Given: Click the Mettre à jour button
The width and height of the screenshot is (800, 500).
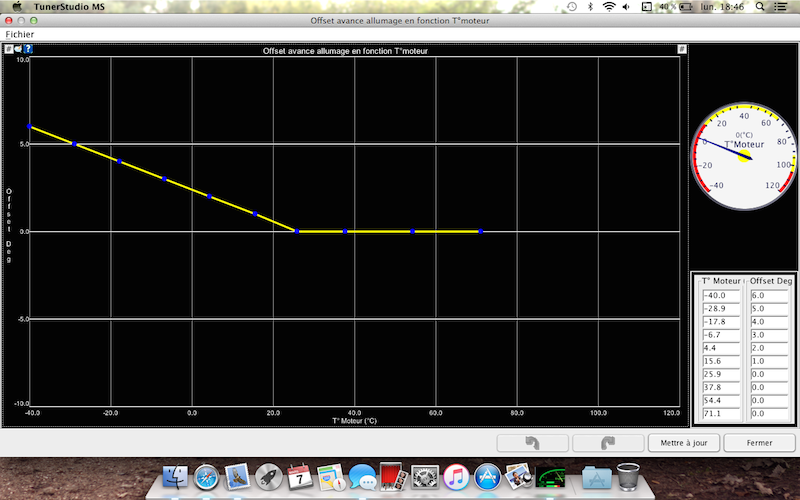Looking at the screenshot, I should 684,443.
